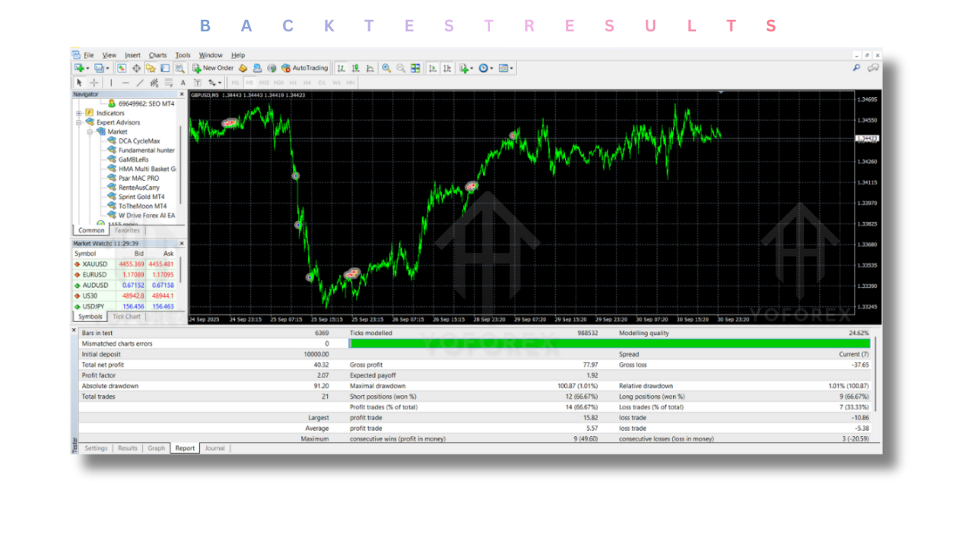
Task: Select the Fibonacci retracement tool
Action: [170, 82]
